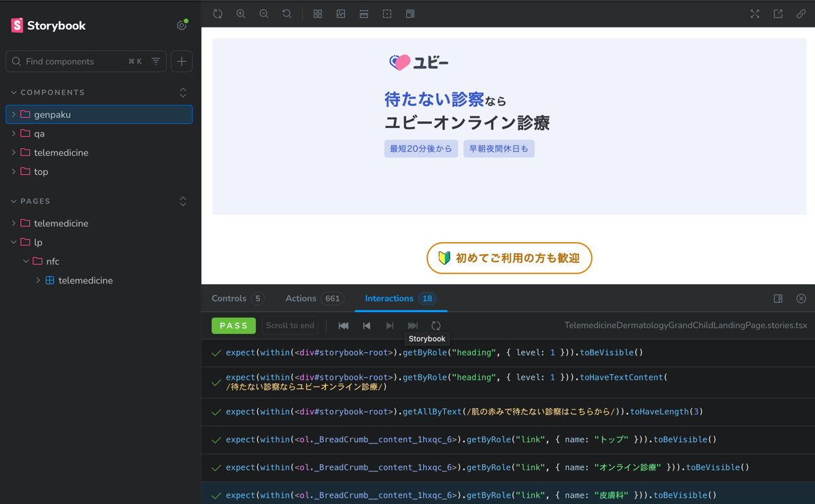Screen dimensions: 815x504
Task: Open TelemedicineDermatologyGrandChildLandingPage.stories.tsx file label
Action: point(686,325)
